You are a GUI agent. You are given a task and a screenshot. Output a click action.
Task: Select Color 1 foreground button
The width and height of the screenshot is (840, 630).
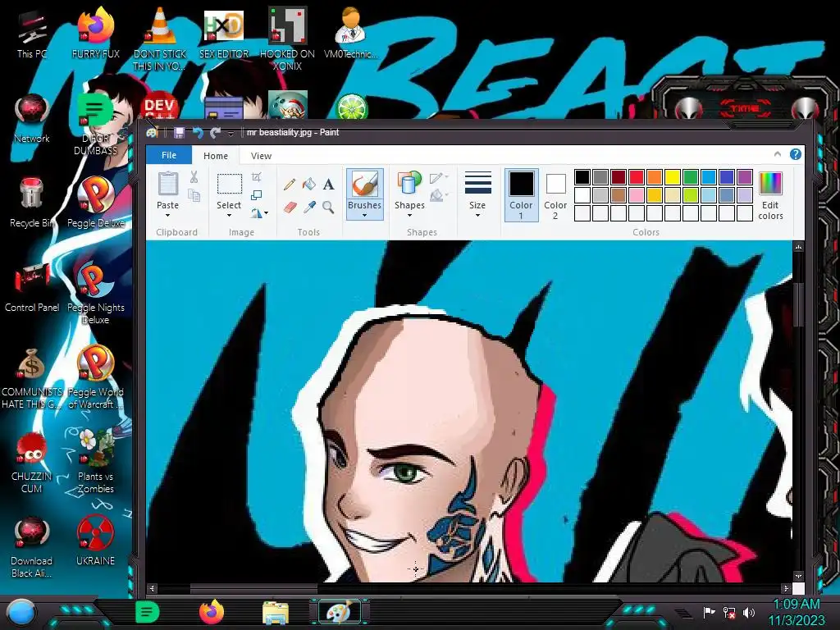coord(521,195)
